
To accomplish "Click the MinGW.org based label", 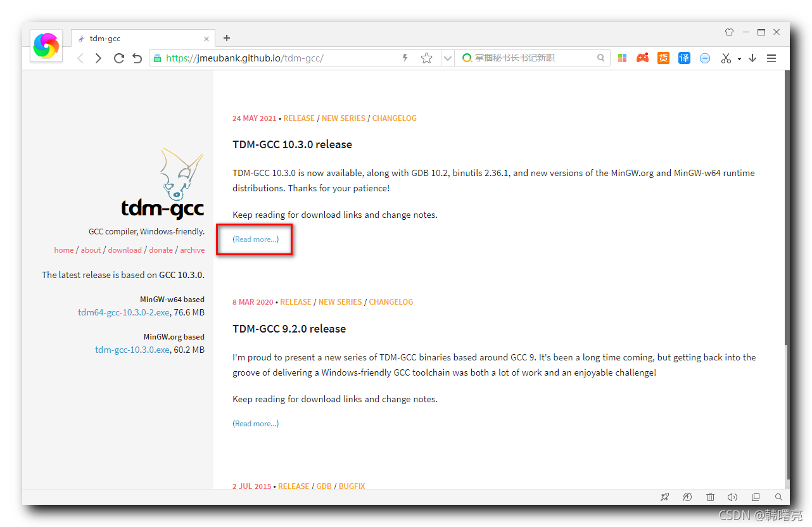I will click(x=174, y=337).
